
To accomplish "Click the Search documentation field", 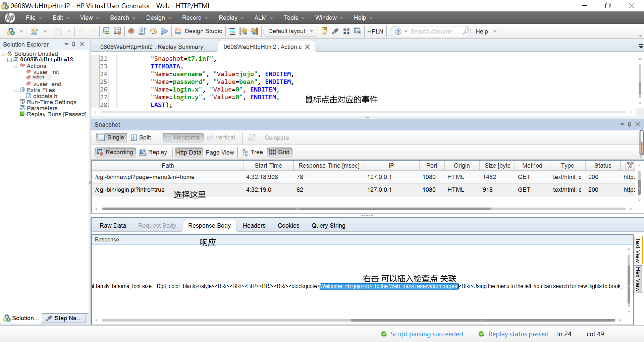I will (434, 31).
